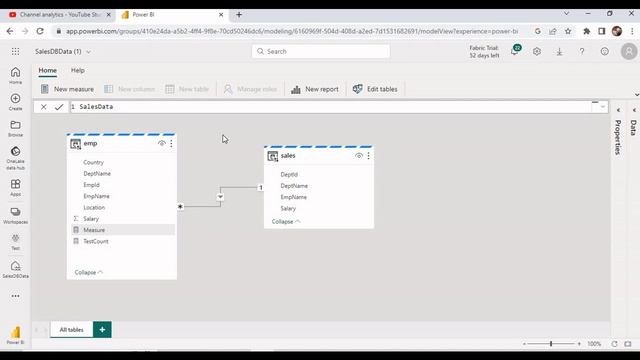Open the help question mark icon

[x=582, y=51]
